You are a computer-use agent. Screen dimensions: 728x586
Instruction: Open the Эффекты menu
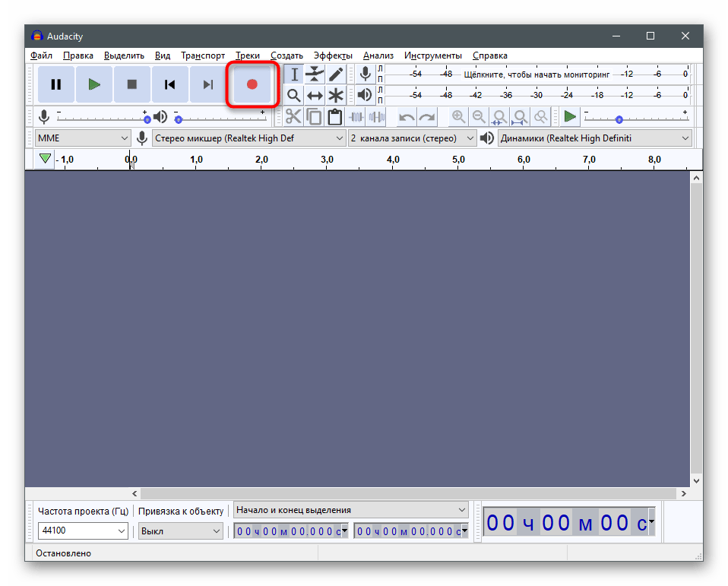pyautogui.click(x=333, y=55)
